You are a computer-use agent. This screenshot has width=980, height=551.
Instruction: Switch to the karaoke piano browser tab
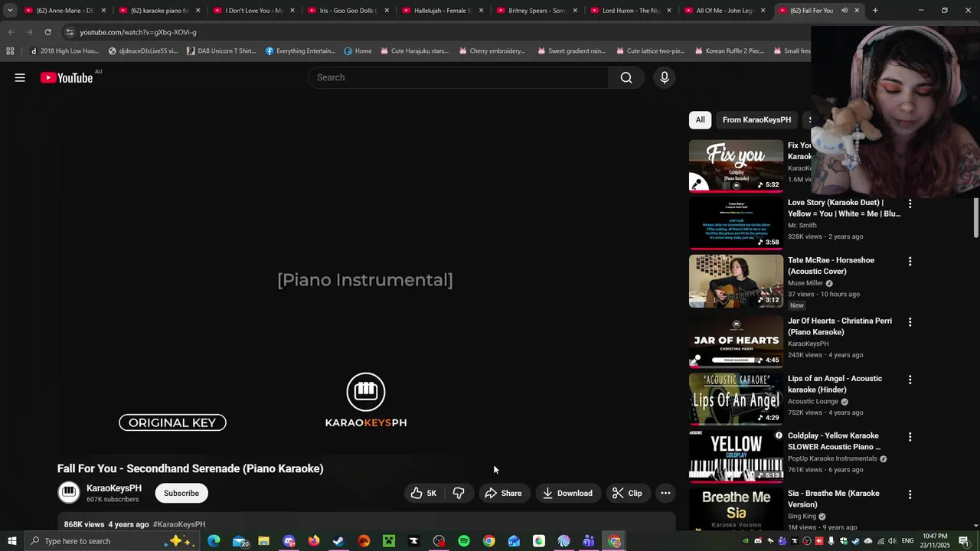click(160, 11)
